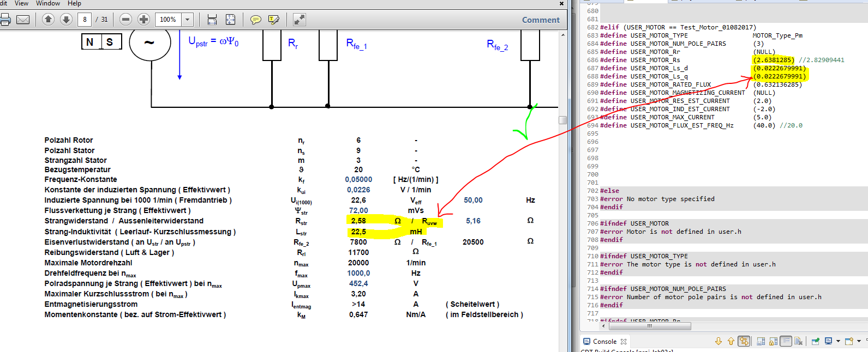Image resolution: width=868 pixels, height=352 pixels.
Task: Add a sticky note comment
Action: click(x=255, y=20)
